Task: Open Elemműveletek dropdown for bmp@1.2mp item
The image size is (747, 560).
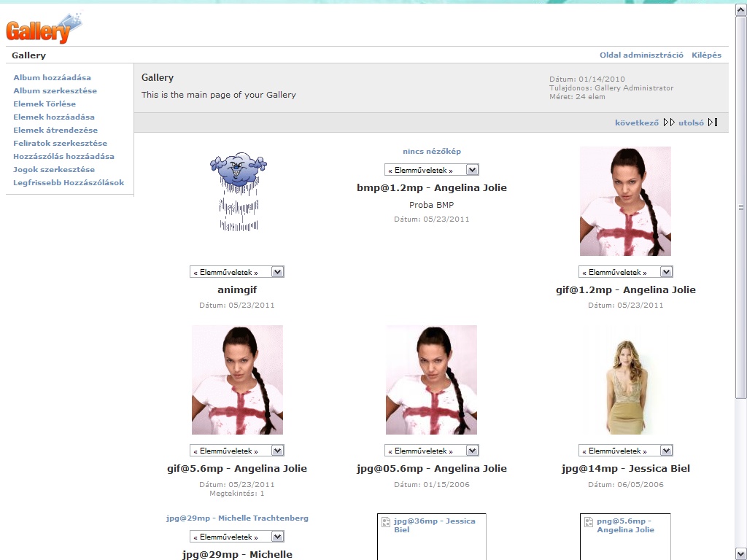Action: (x=432, y=169)
